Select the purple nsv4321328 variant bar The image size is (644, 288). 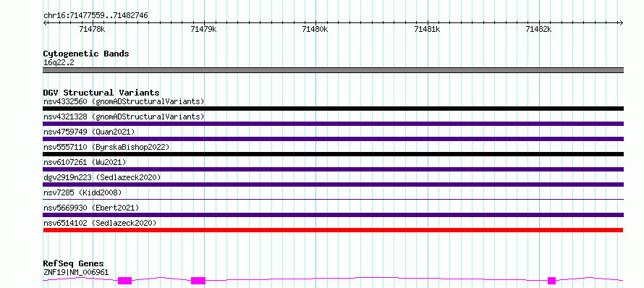(333, 124)
